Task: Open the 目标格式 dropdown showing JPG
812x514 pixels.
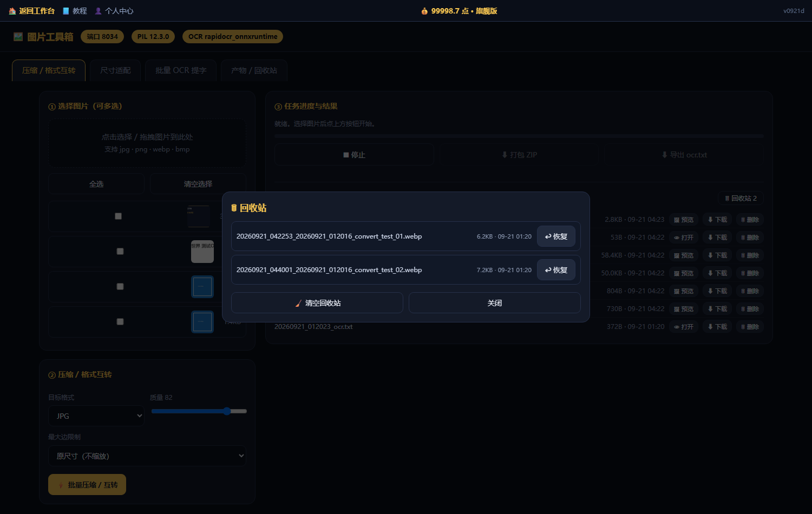Action: pyautogui.click(x=96, y=416)
